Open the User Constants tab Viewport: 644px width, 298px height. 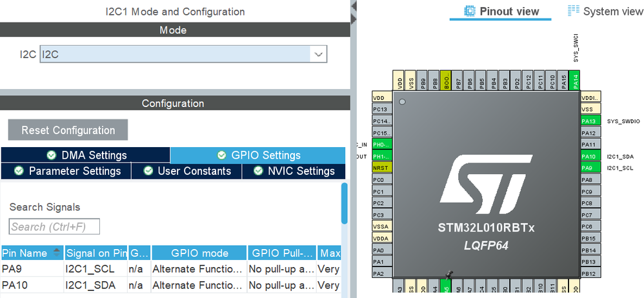pos(187,171)
